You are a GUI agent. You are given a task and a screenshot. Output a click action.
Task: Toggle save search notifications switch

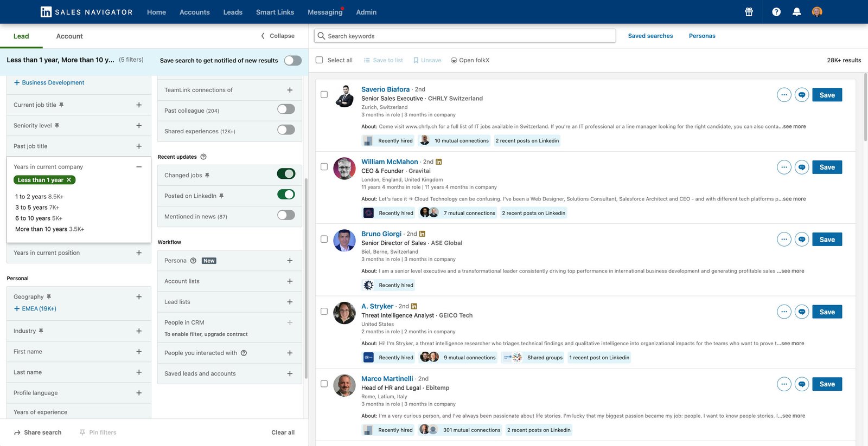(293, 61)
